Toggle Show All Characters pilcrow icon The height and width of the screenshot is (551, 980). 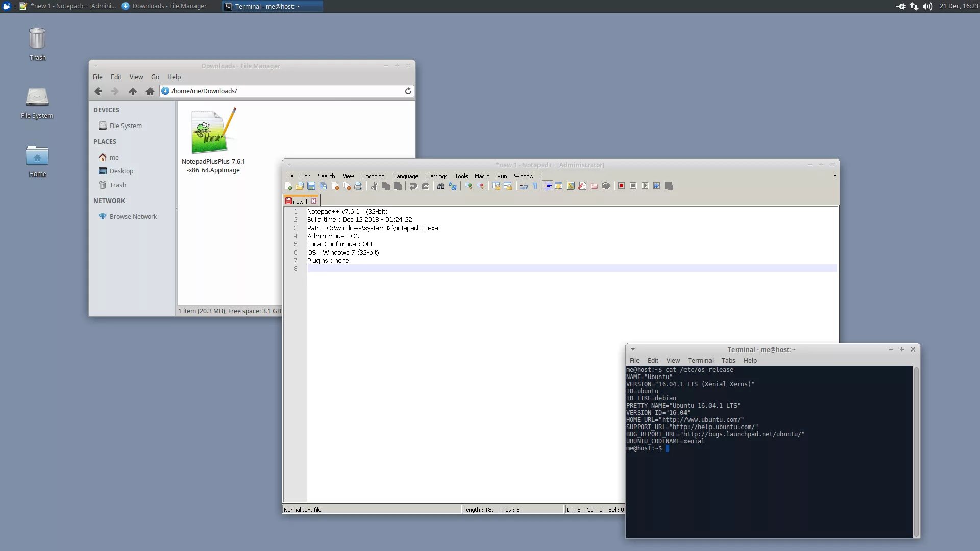click(x=535, y=186)
